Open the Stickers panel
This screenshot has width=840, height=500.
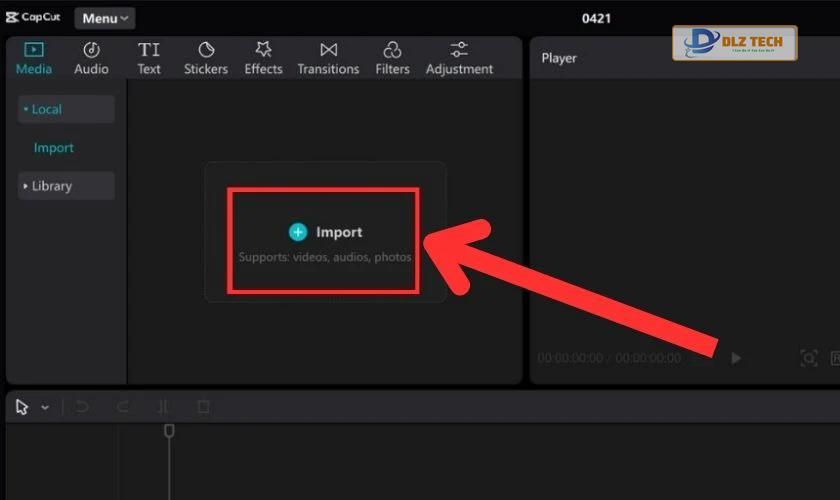pos(206,58)
